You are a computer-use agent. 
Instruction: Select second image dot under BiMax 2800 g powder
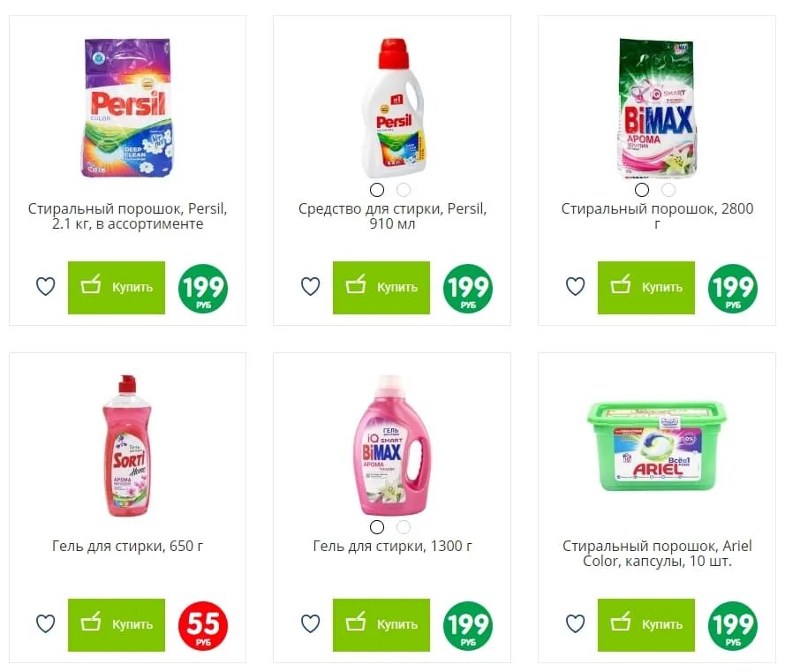[668, 190]
